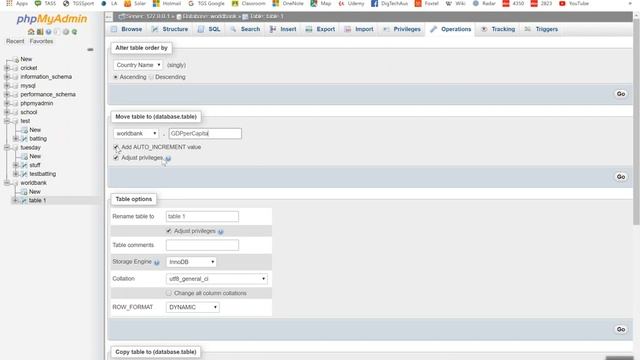Switch to the Structure tab
The width and height of the screenshot is (640, 360).
tap(170, 29)
